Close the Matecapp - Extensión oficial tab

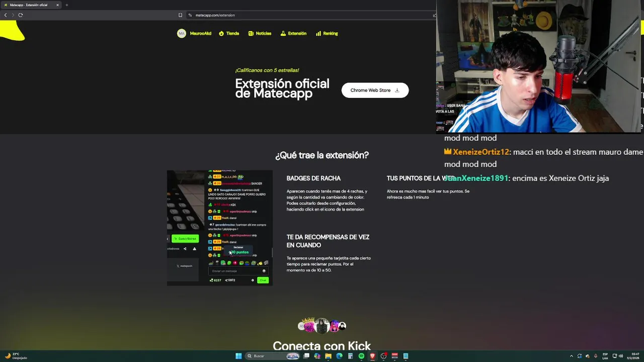pyautogui.click(x=57, y=5)
